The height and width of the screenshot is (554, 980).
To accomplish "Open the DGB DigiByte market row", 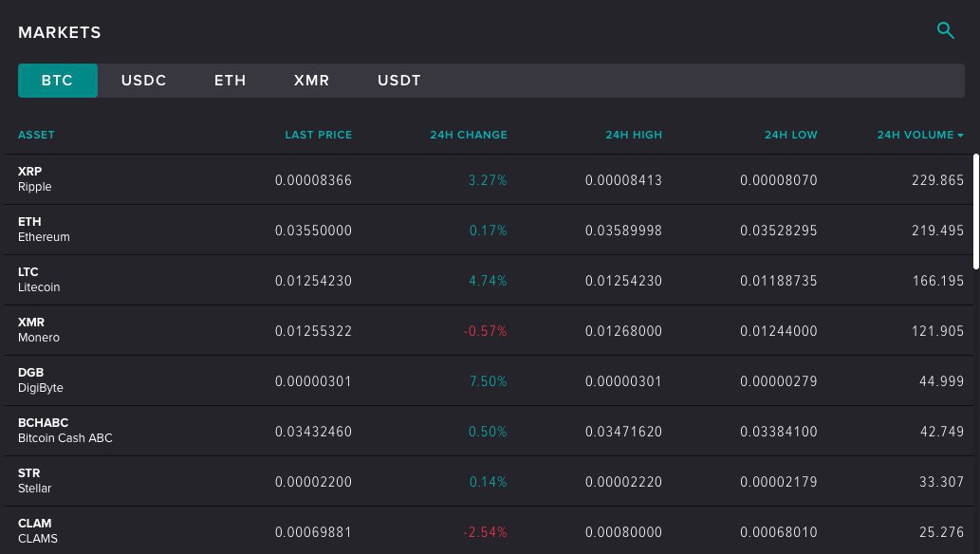I will (489, 380).
